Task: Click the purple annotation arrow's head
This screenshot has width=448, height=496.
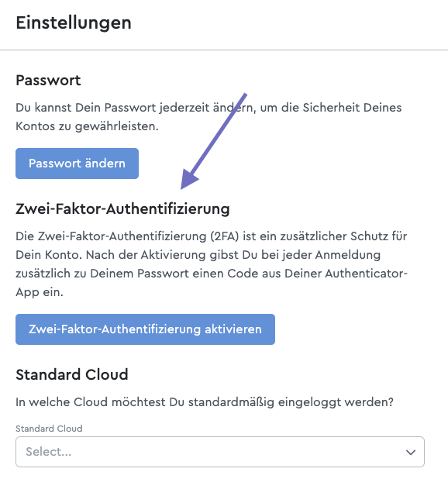Action: [x=188, y=180]
